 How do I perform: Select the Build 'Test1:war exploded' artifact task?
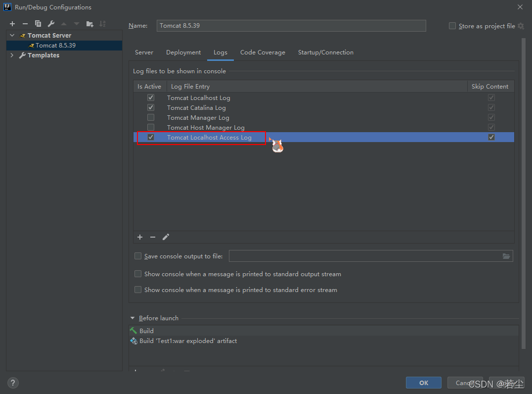[x=324, y=341]
